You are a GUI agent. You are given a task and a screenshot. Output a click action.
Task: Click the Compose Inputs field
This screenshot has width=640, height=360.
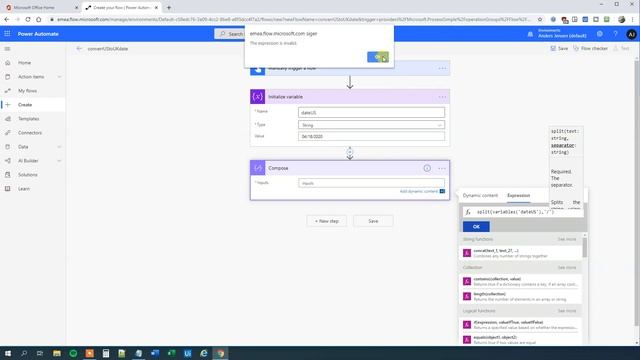[x=371, y=183]
